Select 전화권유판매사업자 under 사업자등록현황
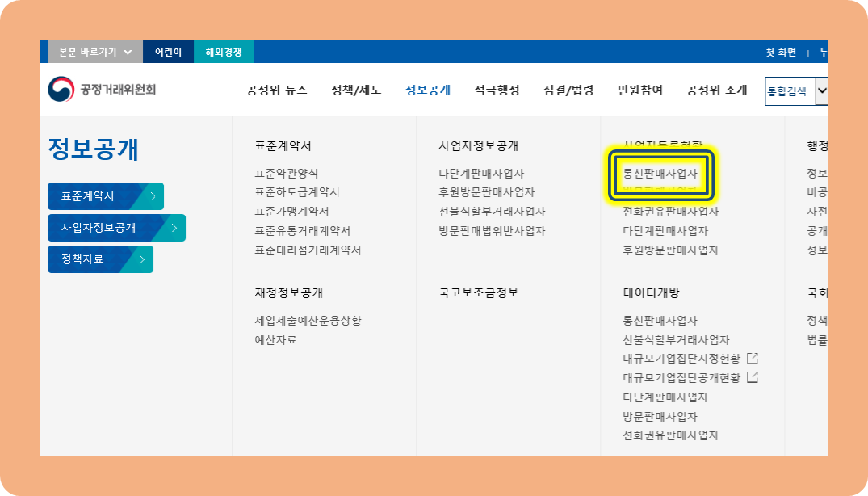 coord(670,212)
